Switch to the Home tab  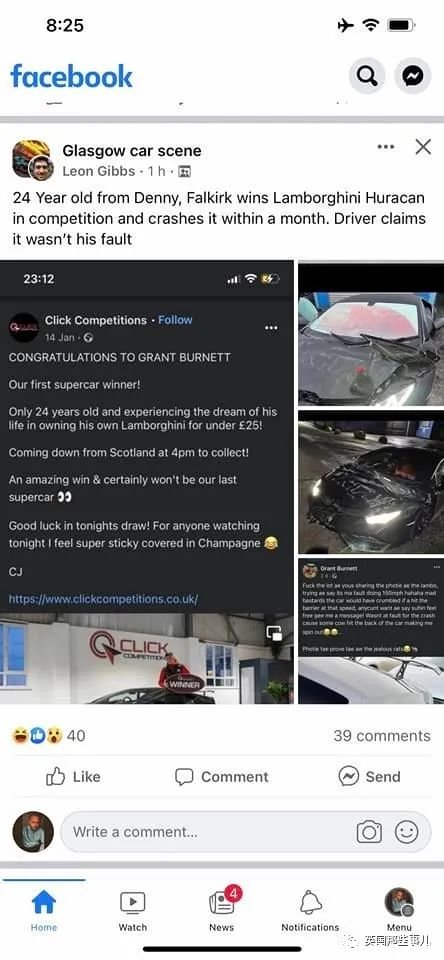pyautogui.click(x=43, y=911)
